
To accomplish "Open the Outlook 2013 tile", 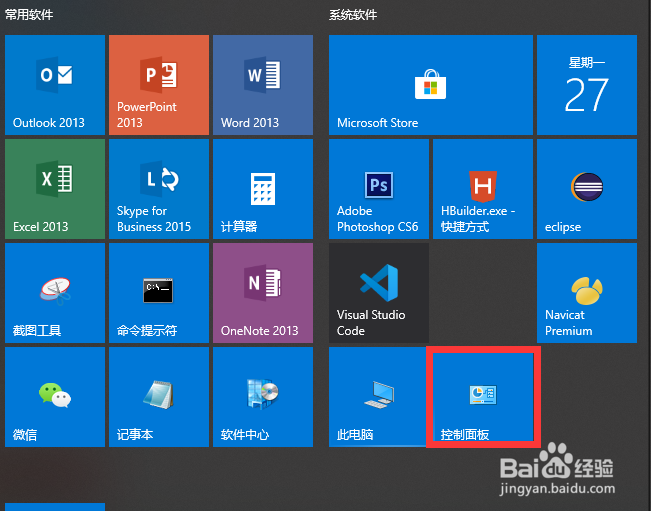I will tap(55, 85).
